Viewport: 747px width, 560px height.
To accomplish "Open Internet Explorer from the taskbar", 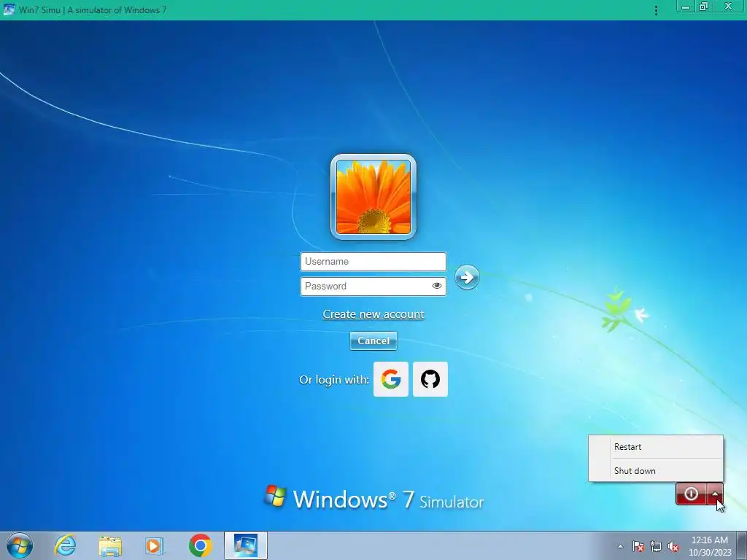I will [x=65, y=545].
